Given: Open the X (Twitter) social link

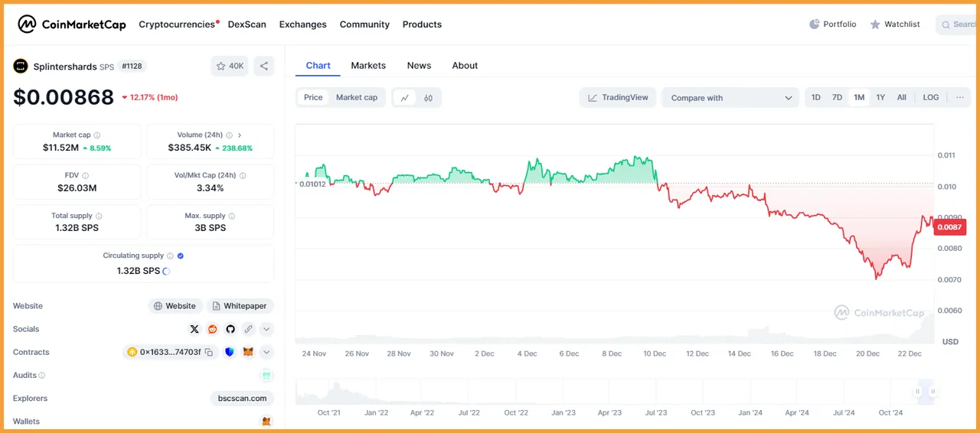Looking at the screenshot, I should [x=194, y=329].
